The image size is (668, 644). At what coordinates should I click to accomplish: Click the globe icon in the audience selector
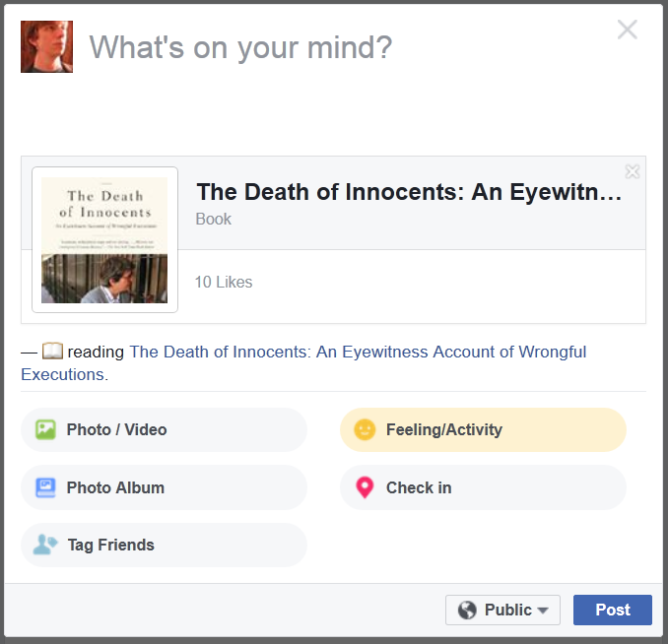point(467,610)
